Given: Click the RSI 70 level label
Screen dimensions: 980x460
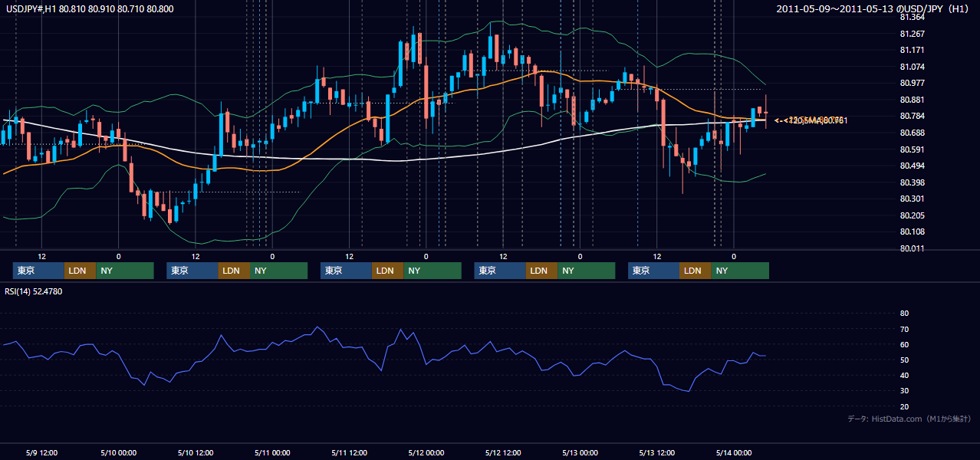Looking at the screenshot, I should point(904,329).
